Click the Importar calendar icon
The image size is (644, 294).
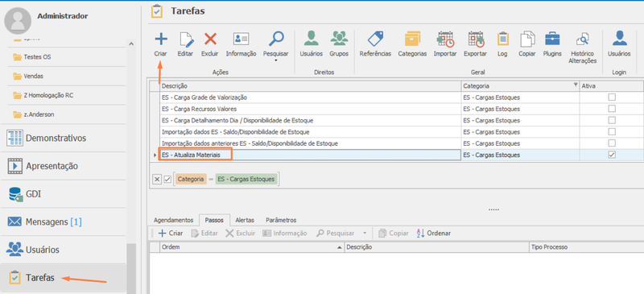tap(445, 39)
